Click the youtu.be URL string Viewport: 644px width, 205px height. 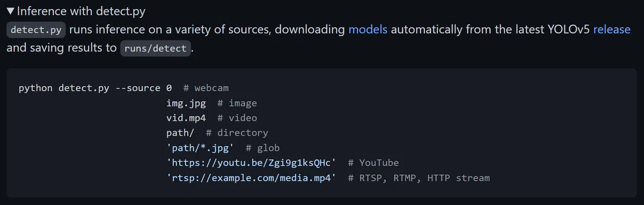coord(251,163)
